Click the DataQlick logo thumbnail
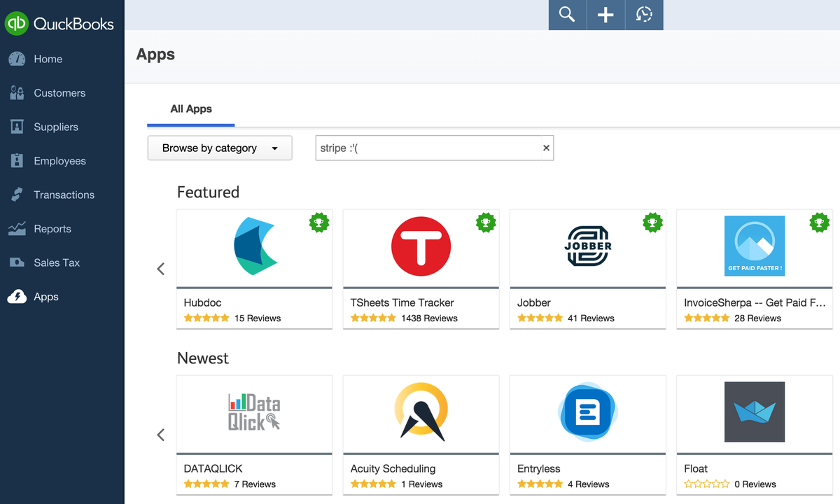840x504 pixels. (x=254, y=412)
